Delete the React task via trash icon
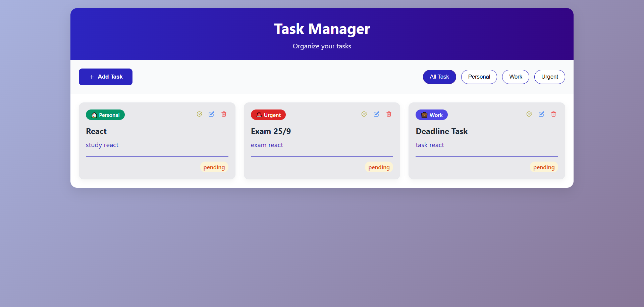 224,114
